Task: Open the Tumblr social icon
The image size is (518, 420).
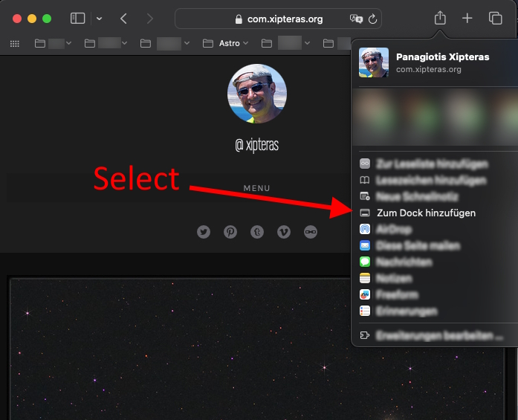Action: [257, 232]
